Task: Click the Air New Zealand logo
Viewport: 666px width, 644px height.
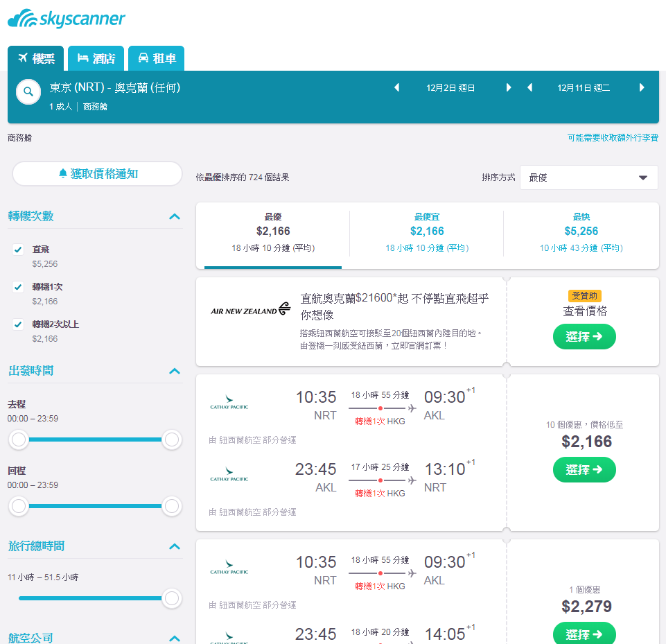Action: pyautogui.click(x=251, y=310)
